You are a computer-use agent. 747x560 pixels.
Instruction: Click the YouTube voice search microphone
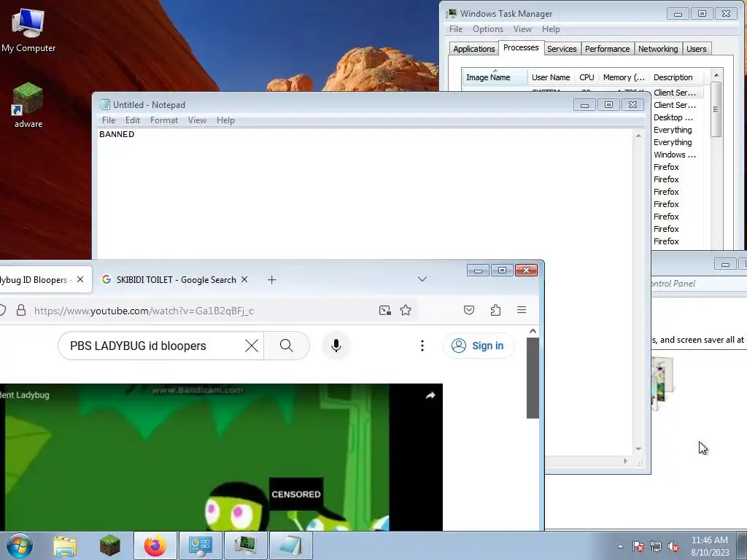[x=336, y=346]
